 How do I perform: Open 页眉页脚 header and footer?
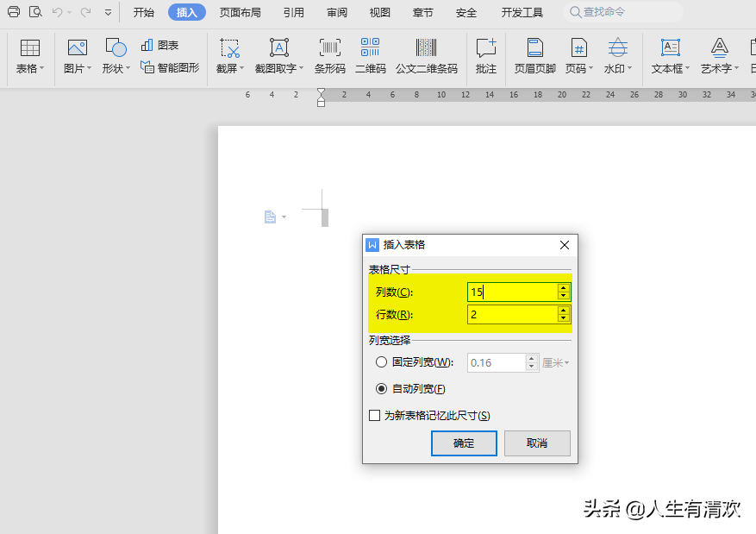534,56
